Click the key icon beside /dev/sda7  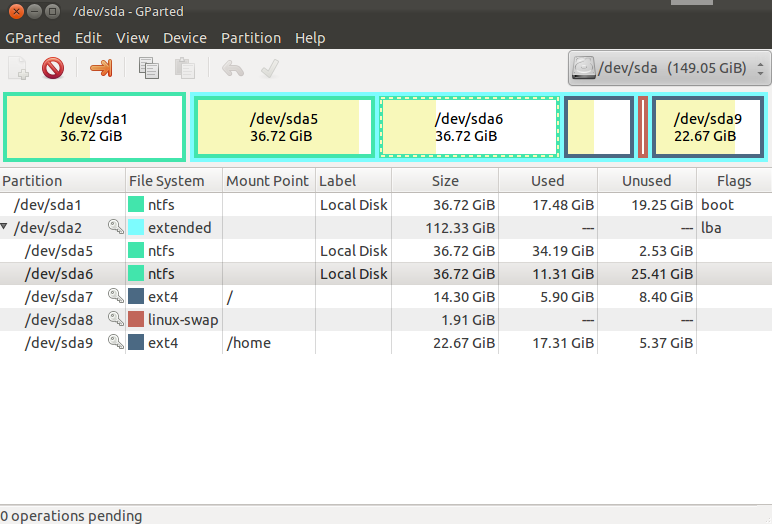tap(115, 297)
